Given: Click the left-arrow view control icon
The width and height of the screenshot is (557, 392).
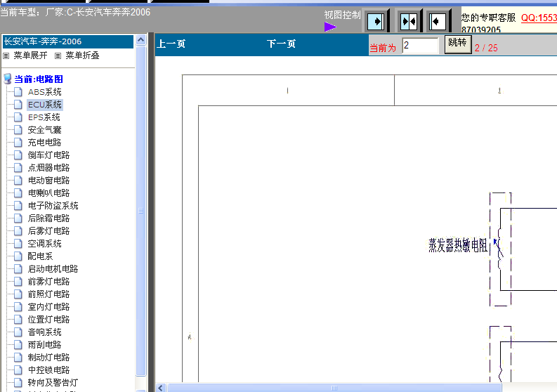Looking at the screenshot, I should (x=438, y=22).
